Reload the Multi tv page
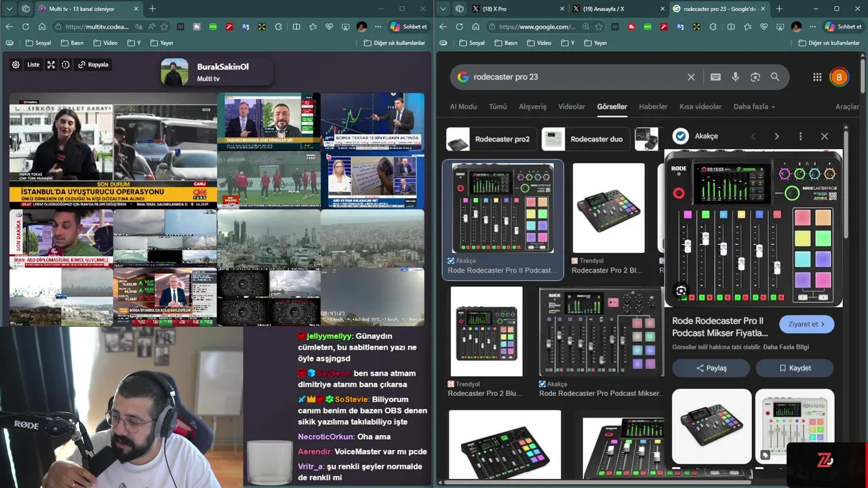868x488 pixels. [x=26, y=26]
